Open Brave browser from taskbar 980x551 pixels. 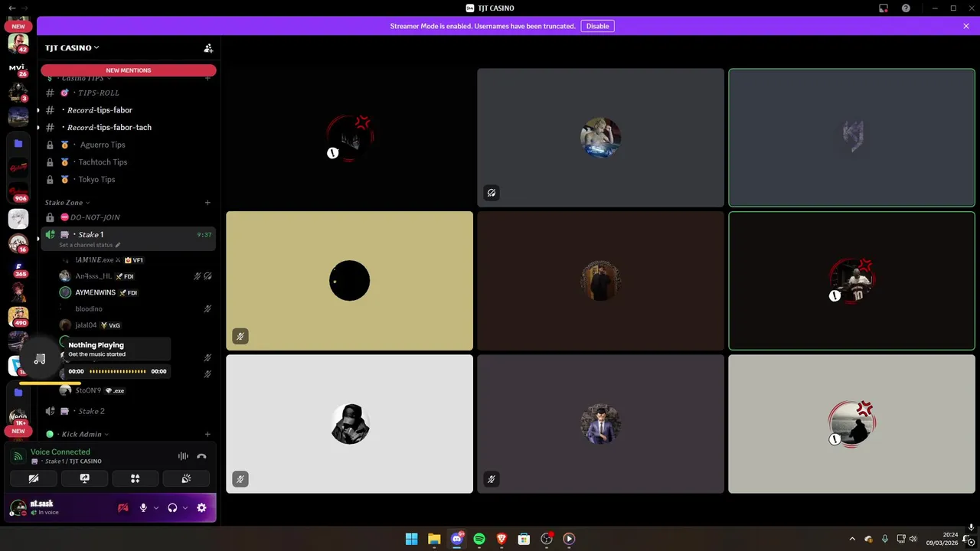pyautogui.click(x=501, y=539)
